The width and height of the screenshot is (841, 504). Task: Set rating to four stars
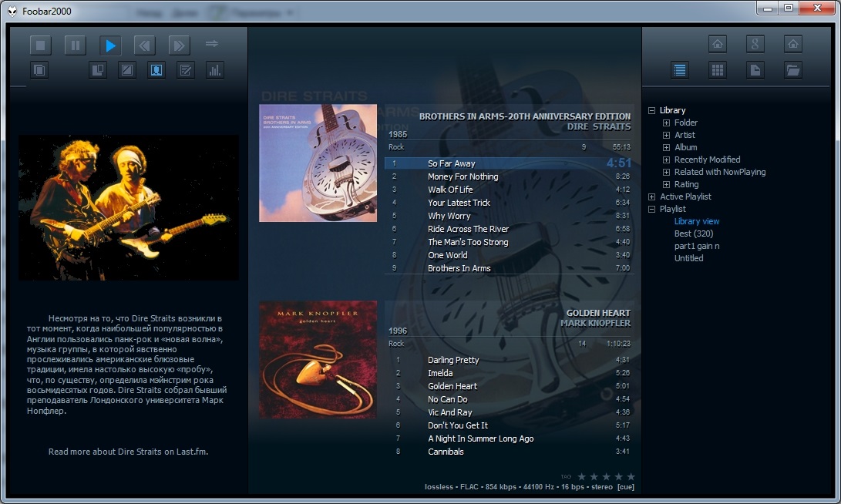point(619,477)
